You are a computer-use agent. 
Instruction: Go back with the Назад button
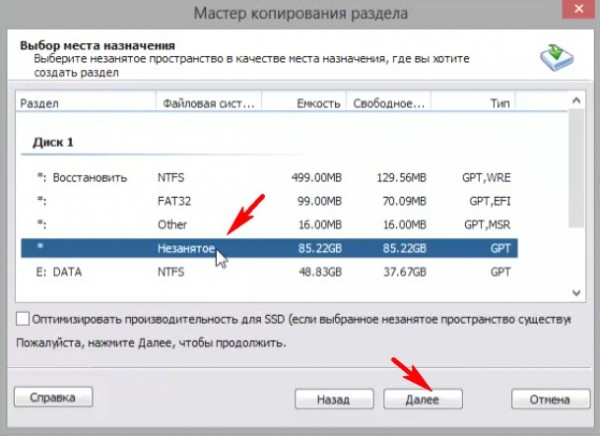(x=334, y=399)
